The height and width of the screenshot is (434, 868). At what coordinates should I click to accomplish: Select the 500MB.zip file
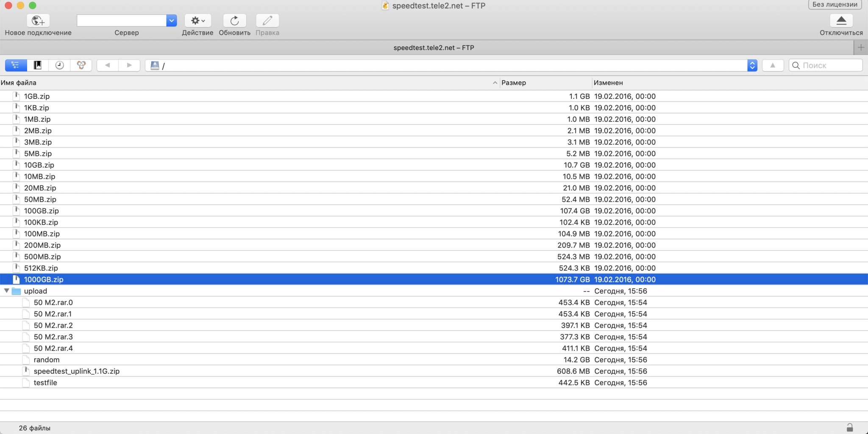pos(434,256)
